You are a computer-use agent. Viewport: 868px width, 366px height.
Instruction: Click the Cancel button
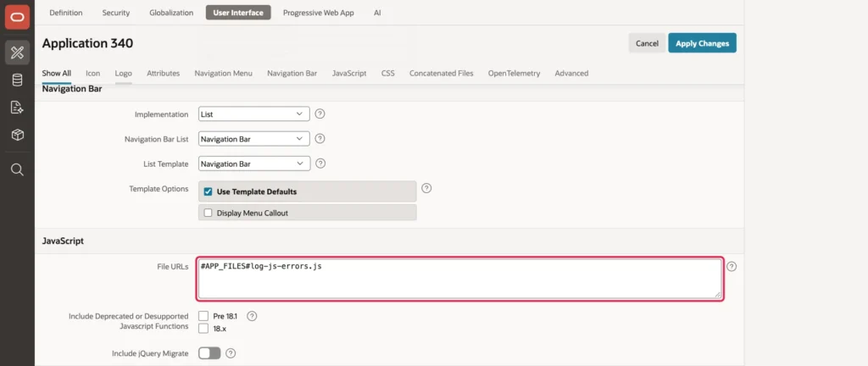click(647, 43)
